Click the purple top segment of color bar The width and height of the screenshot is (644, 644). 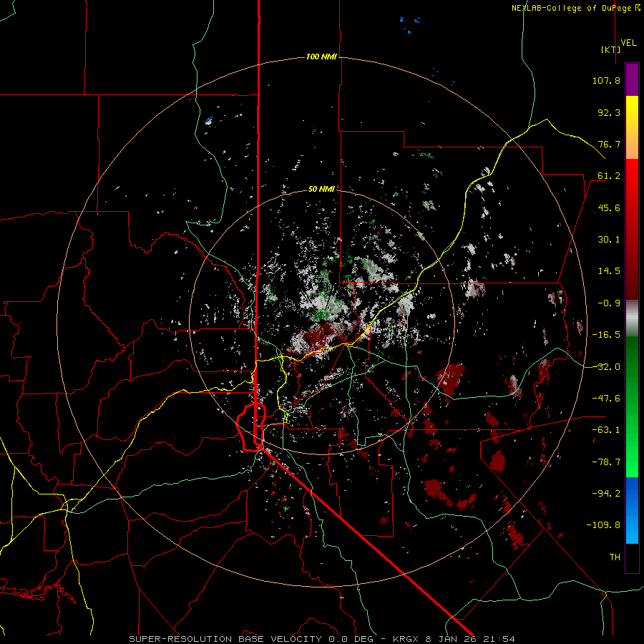click(632, 79)
